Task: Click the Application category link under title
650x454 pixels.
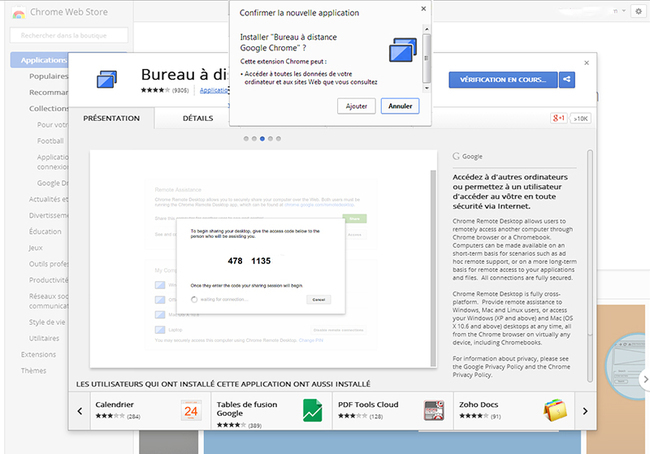Action: point(214,90)
